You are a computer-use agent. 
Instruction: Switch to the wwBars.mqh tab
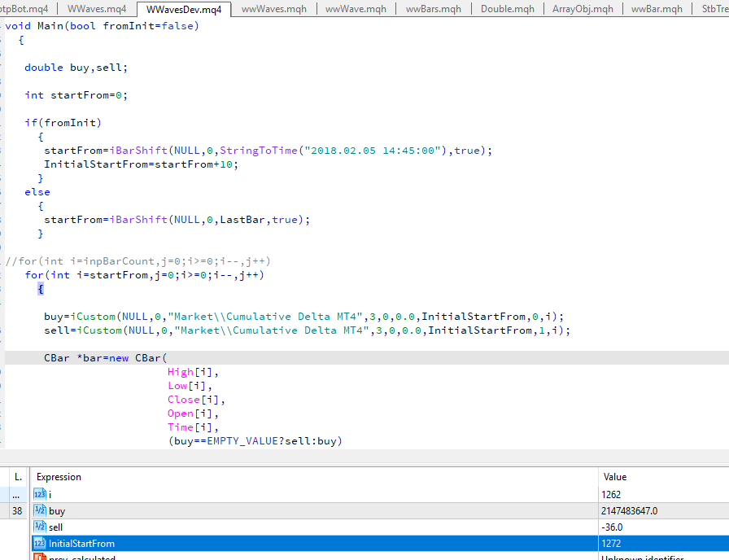[x=434, y=9]
